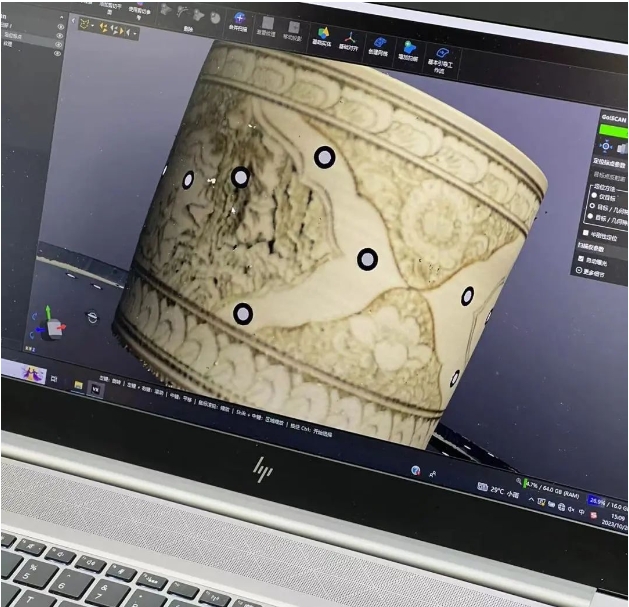Click the view orientation cube

pyautogui.click(x=54, y=329)
